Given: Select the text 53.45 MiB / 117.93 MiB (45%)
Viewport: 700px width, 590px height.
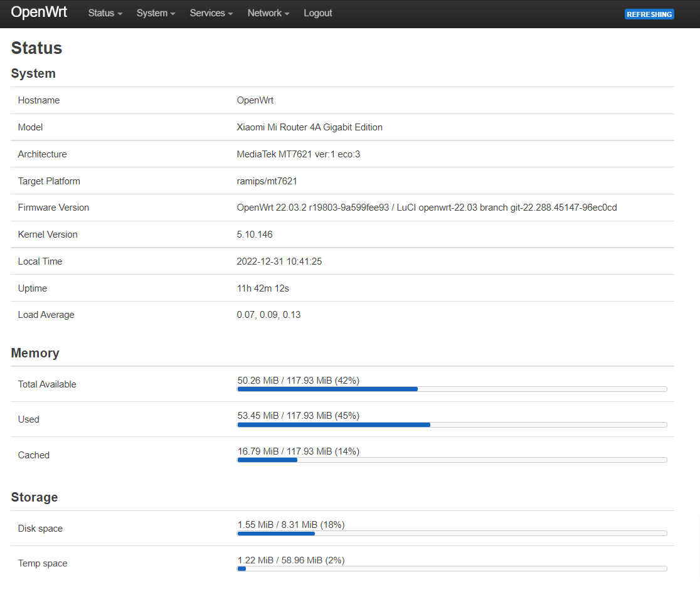Looking at the screenshot, I should click(x=298, y=416).
